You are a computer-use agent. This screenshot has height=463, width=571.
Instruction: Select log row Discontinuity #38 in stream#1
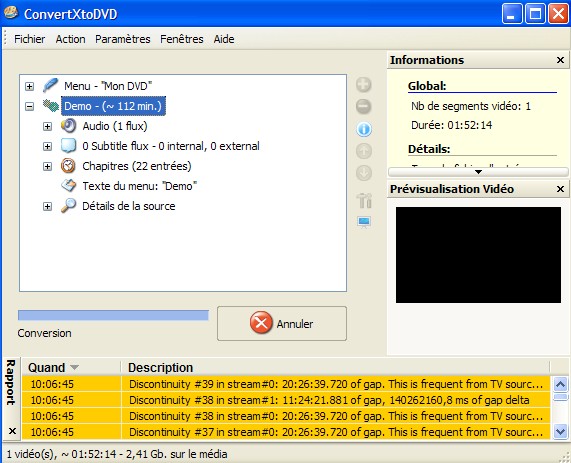click(x=286, y=400)
